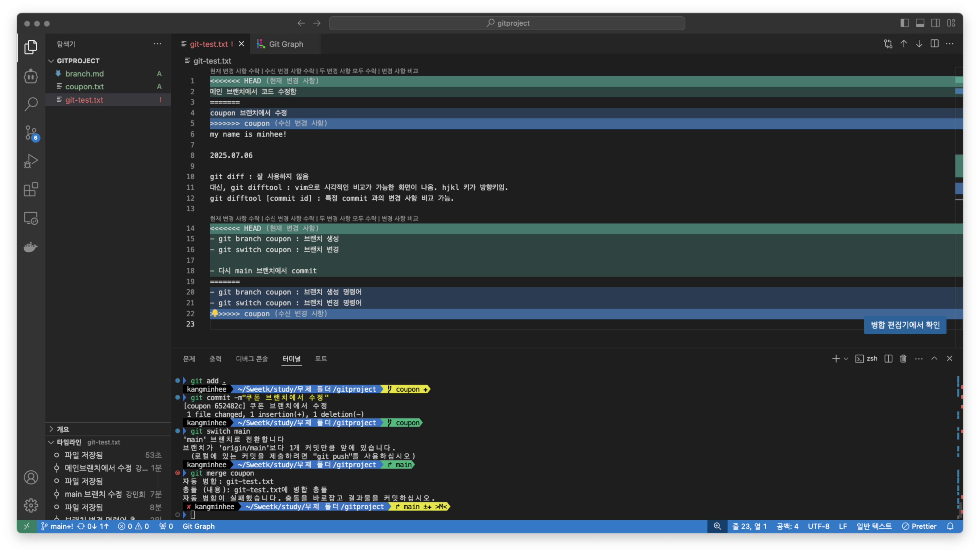Open Remote Explorer view
980x554 pixels.
(31, 218)
